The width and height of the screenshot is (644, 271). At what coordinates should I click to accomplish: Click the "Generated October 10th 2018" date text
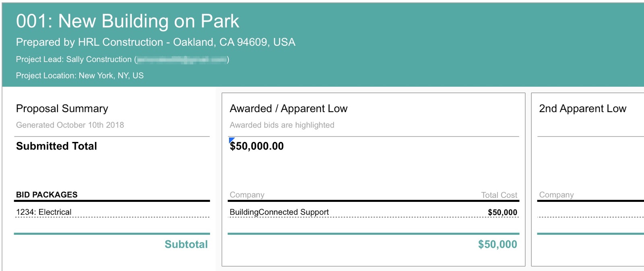point(70,125)
